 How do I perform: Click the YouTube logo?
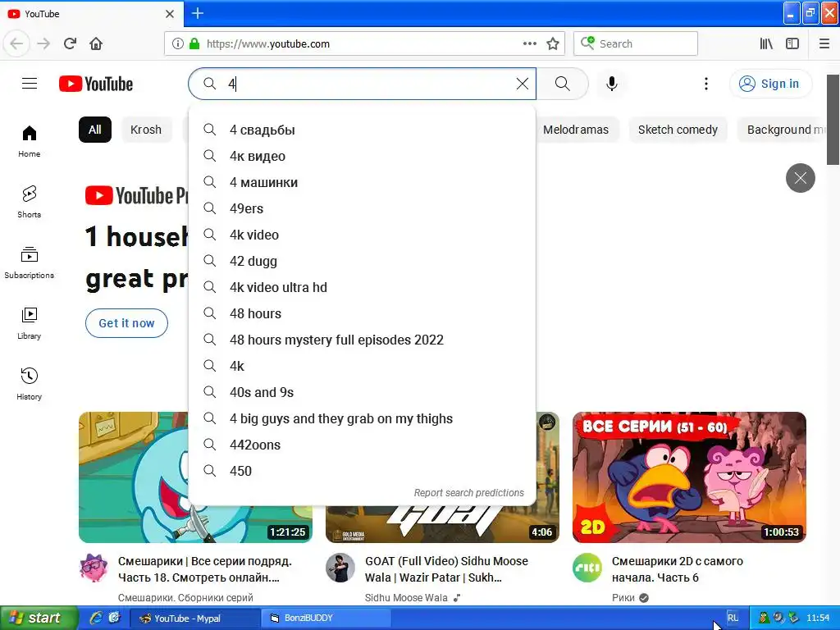pyautogui.click(x=96, y=84)
